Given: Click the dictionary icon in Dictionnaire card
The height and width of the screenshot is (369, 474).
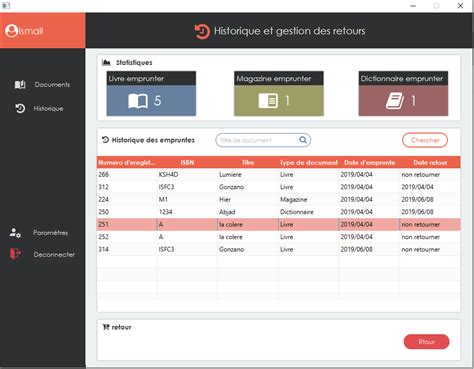Looking at the screenshot, I should [395, 101].
